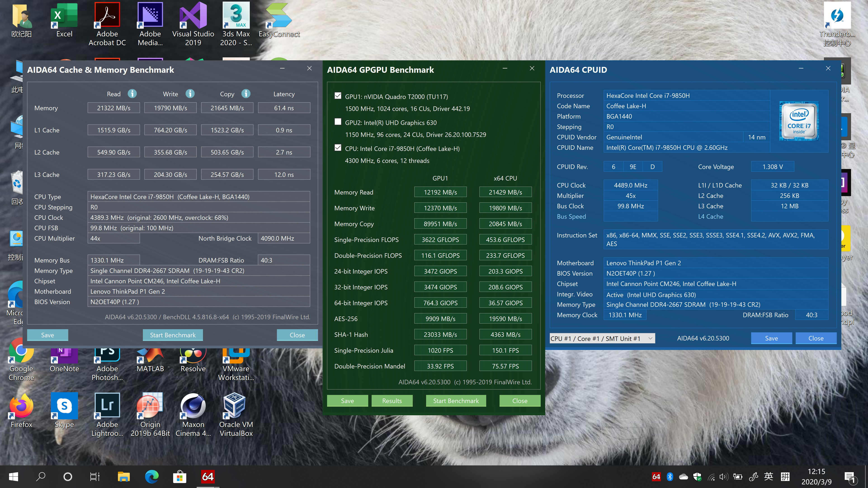Open the volume tray icon
Image resolution: width=868 pixels, height=488 pixels.
click(723, 476)
